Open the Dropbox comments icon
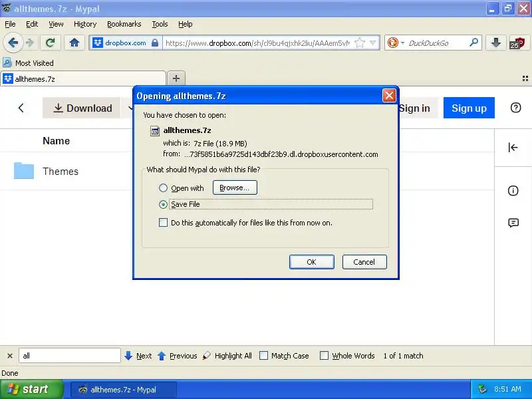The width and height of the screenshot is (532, 399). pos(513,223)
